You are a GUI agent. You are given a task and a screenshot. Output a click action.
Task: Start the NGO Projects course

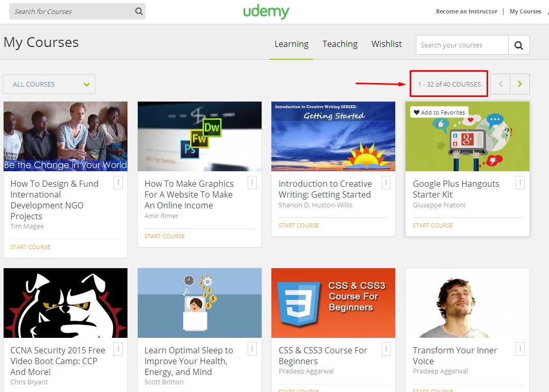pyautogui.click(x=30, y=247)
